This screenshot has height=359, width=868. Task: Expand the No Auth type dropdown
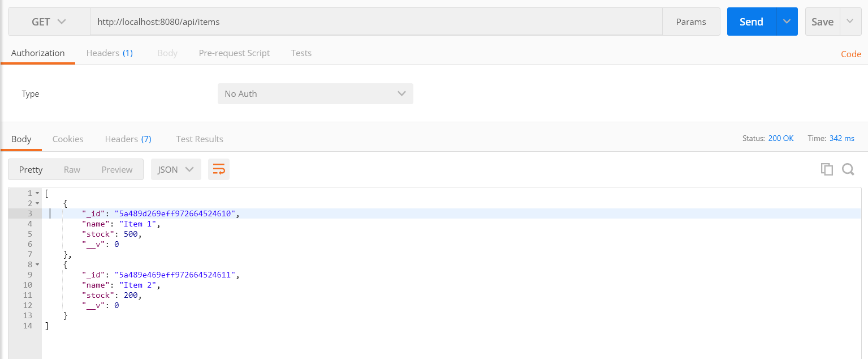tap(316, 94)
